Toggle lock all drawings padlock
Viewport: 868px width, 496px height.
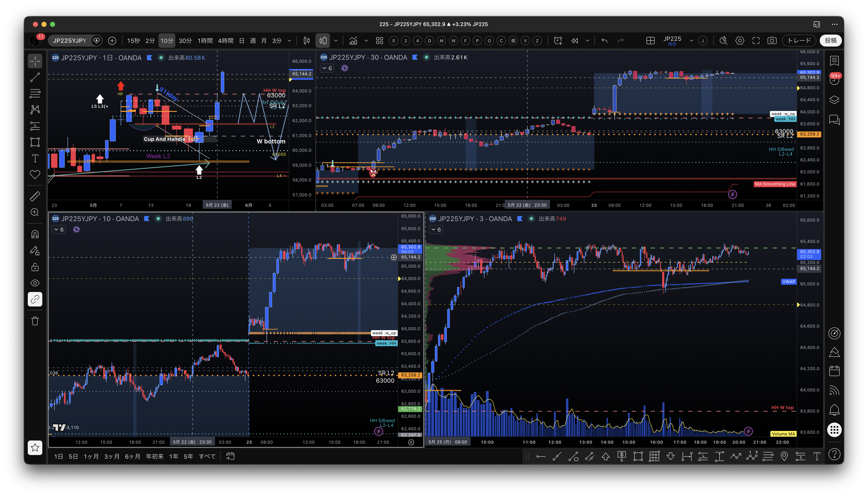pyautogui.click(x=35, y=267)
